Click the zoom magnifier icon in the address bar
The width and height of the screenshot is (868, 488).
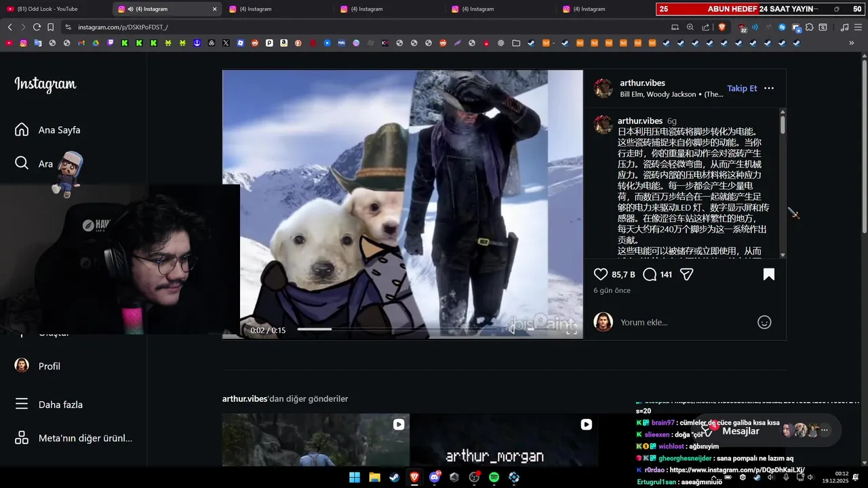click(690, 27)
